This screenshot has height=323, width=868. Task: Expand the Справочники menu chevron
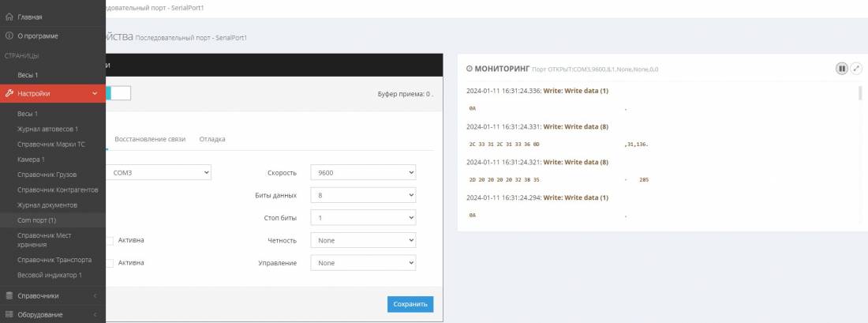[95, 296]
